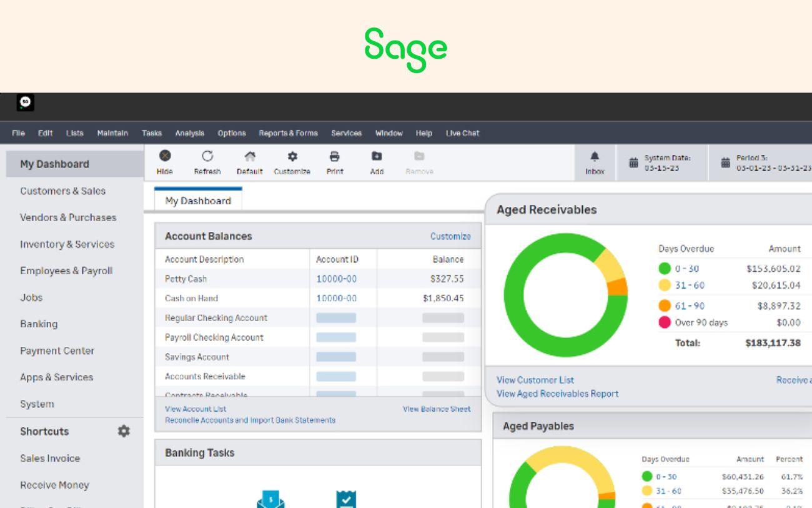
Task: Click the greyed Remove icon
Action: coord(419,156)
